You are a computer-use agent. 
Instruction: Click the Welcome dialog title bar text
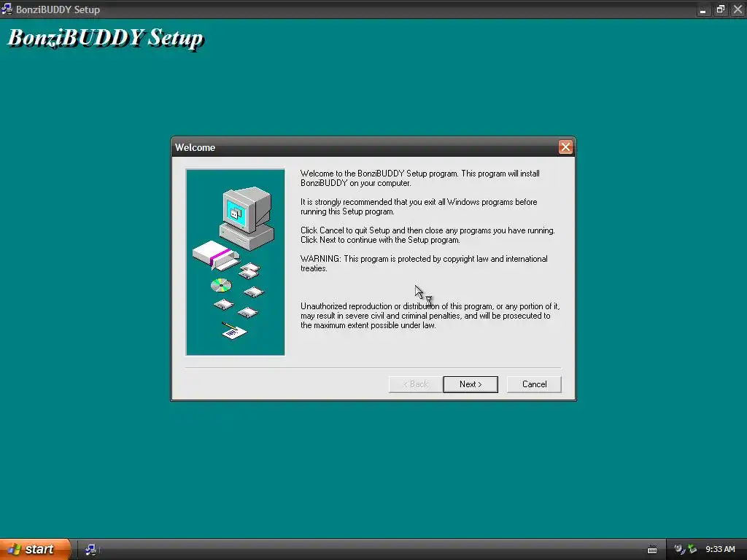pyautogui.click(x=195, y=147)
